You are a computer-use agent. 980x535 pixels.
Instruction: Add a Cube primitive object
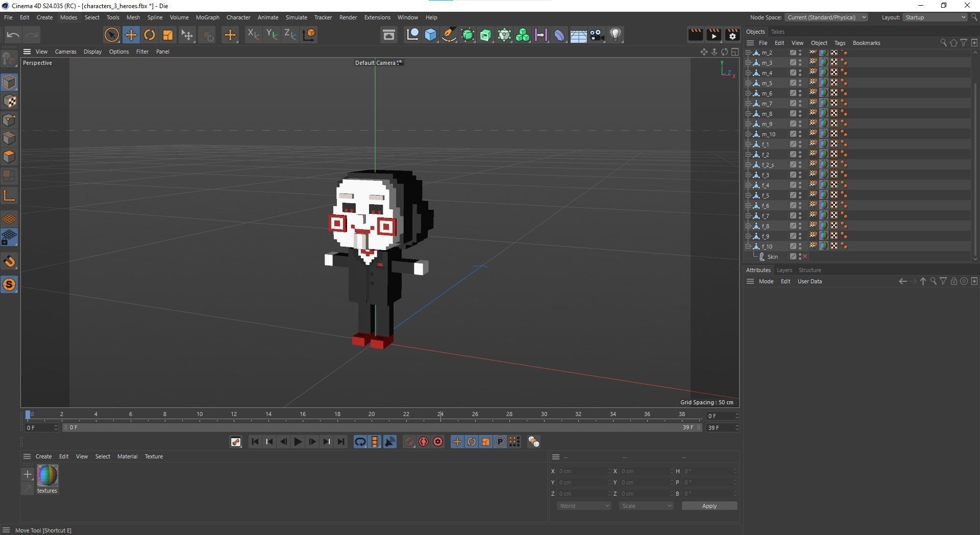(x=431, y=35)
